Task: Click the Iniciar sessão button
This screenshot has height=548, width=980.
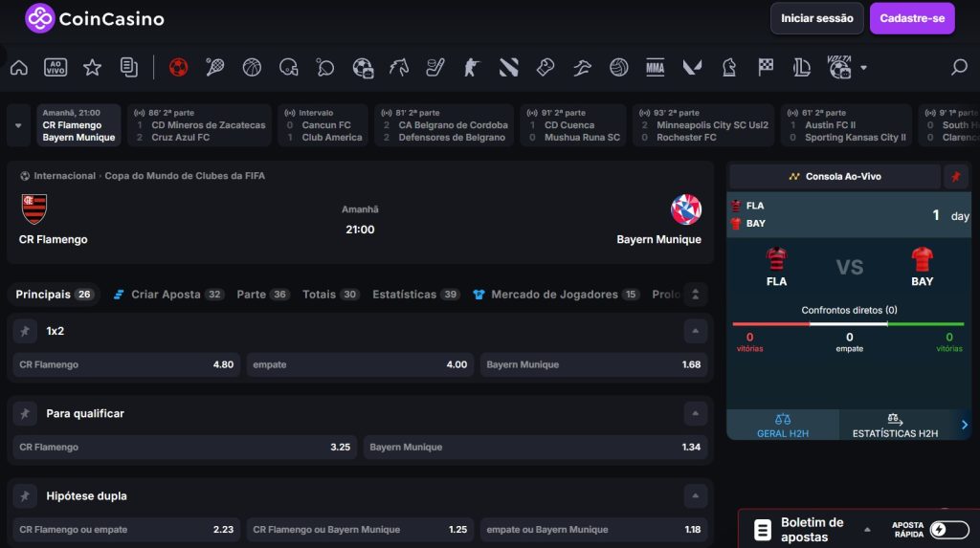Action: 817,18
